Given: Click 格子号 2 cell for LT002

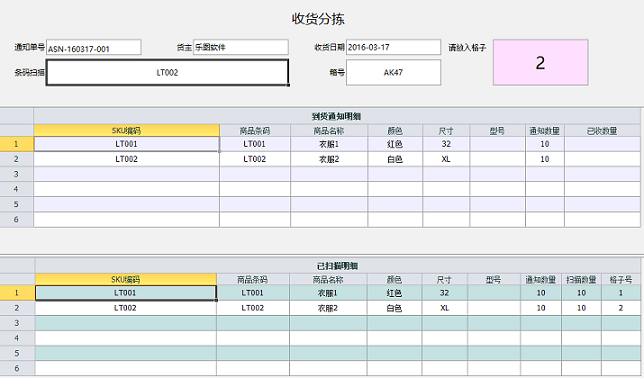Looking at the screenshot, I should [621, 308].
